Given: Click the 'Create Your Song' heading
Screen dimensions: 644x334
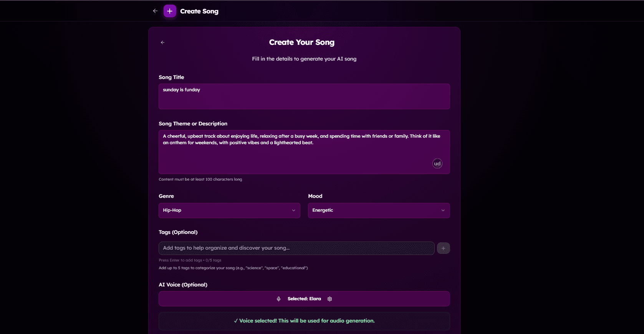Looking at the screenshot, I should 301,43.
